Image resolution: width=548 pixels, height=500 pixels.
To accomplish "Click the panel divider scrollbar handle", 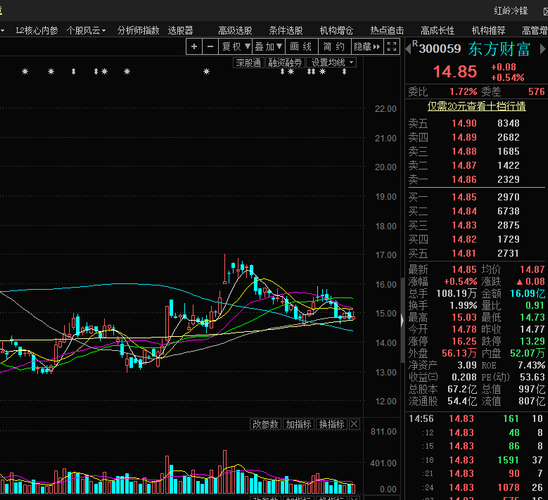I will coord(402,320).
